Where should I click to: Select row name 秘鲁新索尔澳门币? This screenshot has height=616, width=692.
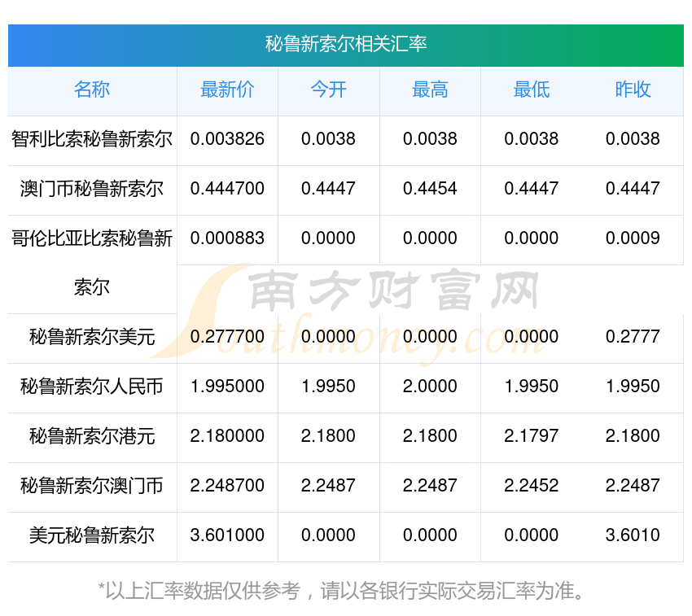pos(92,487)
